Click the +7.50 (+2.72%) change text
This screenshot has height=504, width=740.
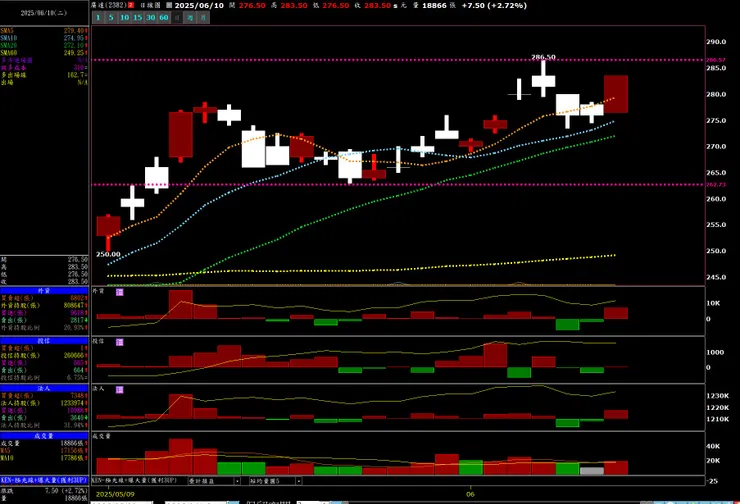(x=494, y=5)
